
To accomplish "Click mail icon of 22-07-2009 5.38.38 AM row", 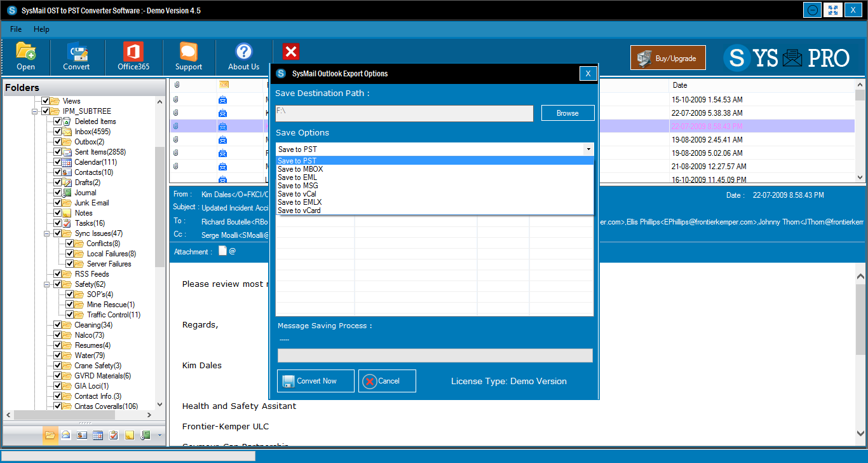I will click(222, 113).
